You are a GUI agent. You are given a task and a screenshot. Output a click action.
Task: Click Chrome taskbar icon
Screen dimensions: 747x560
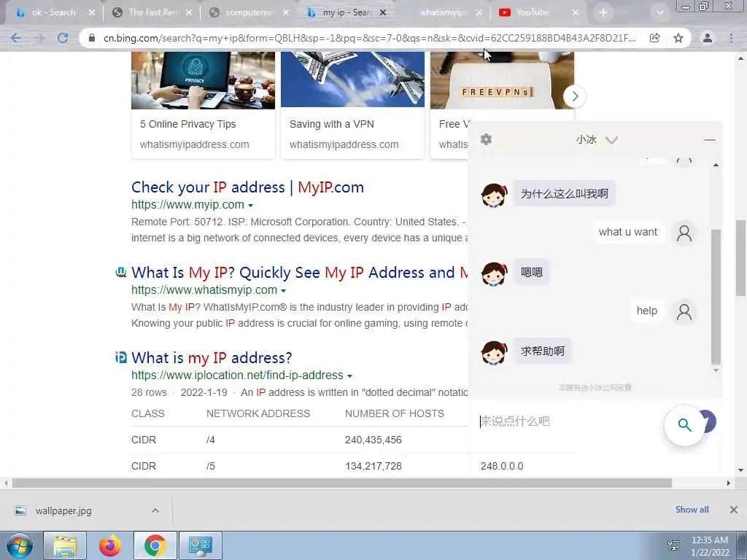155,545
